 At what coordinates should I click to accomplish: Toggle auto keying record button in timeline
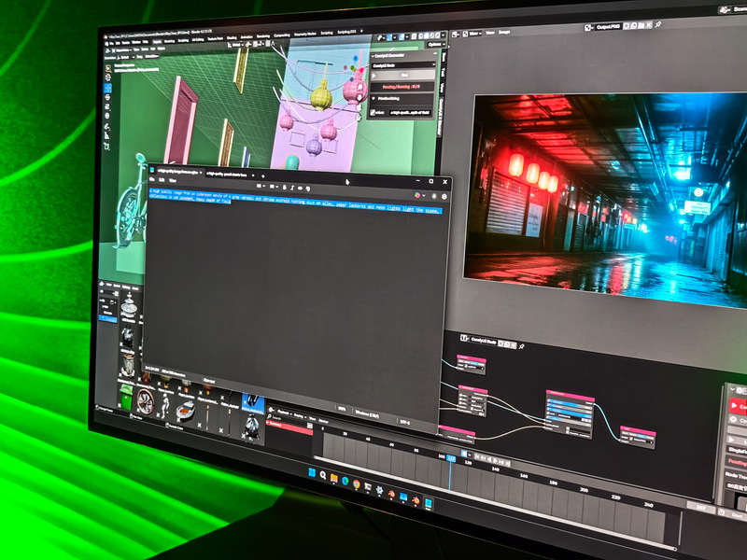464,454
